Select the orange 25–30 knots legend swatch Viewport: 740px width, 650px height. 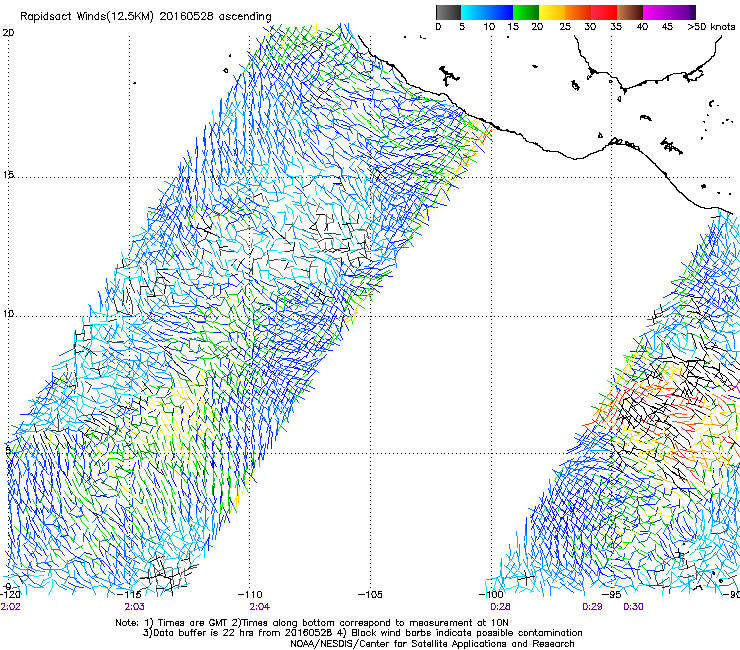tap(578, 12)
